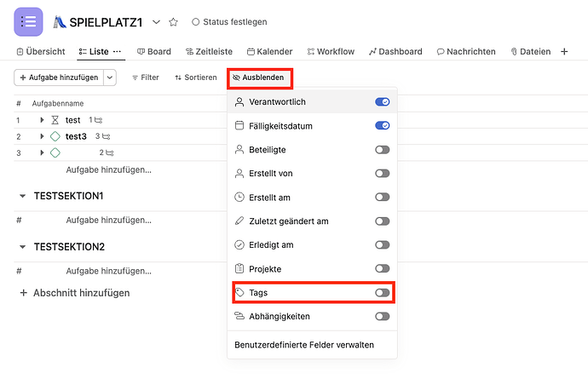Screen dimensions: 588x390
Task: Turn off the Fälligkeitsdatum toggle
Action: [383, 126]
